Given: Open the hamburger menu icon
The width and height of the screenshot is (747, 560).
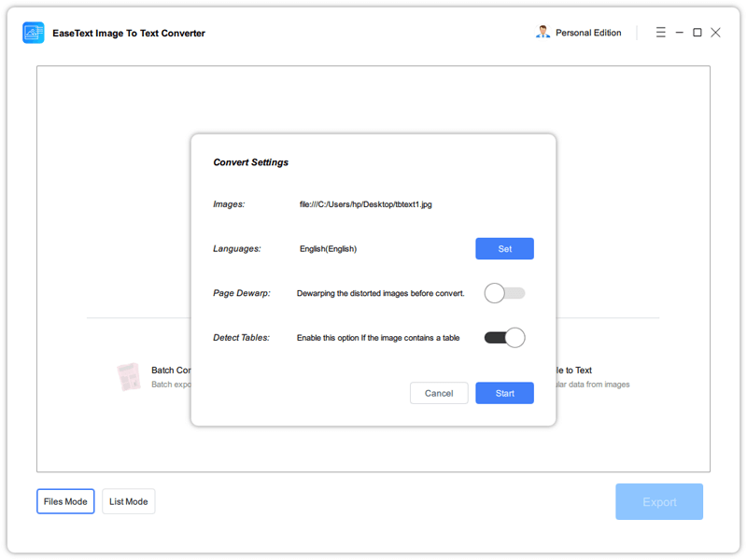Looking at the screenshot, I should (x=660, y=33).
